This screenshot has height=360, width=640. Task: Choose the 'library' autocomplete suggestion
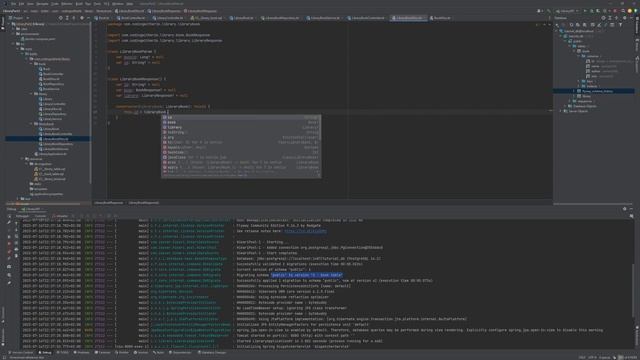coord(241,127)
